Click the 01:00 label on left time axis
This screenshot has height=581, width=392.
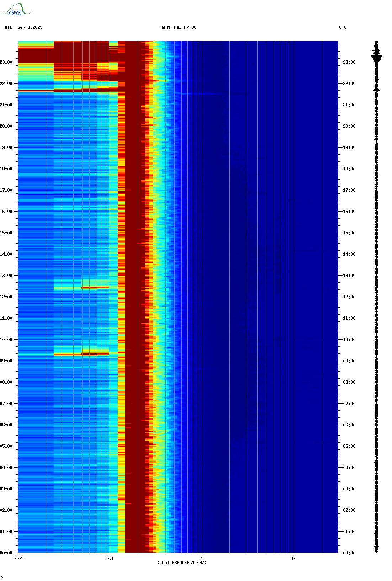(6, 532)
